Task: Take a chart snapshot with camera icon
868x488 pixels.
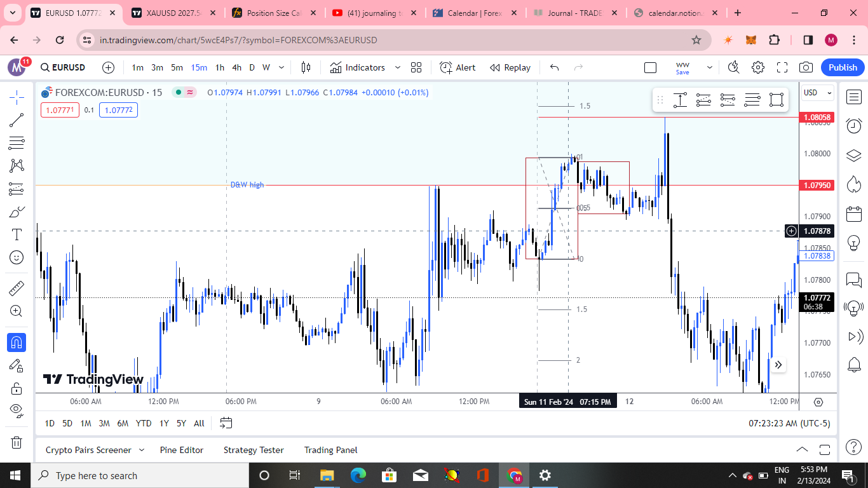Action: pos(806,67)
